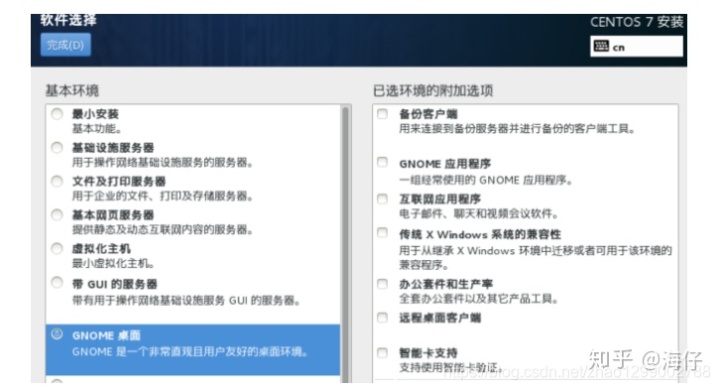
Task: Click description 最小虚拟化主机。
Action: [x=113, y=263]
